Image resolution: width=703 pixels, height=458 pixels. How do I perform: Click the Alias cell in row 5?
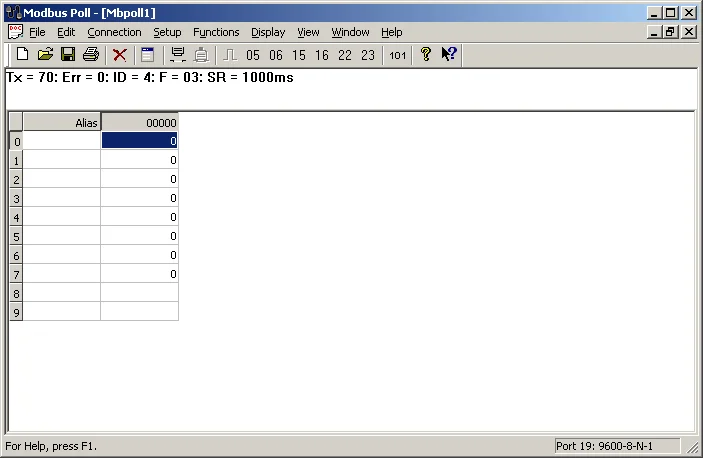point(62,236)
